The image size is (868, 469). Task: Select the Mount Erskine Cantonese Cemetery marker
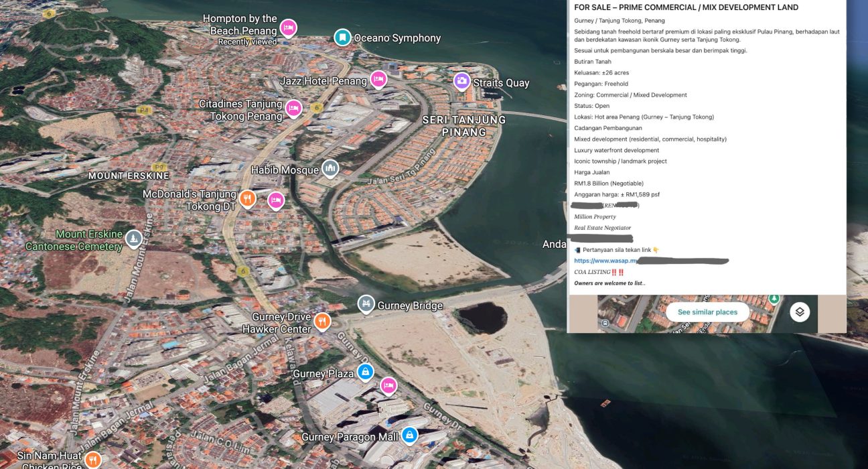click(134, 239)
